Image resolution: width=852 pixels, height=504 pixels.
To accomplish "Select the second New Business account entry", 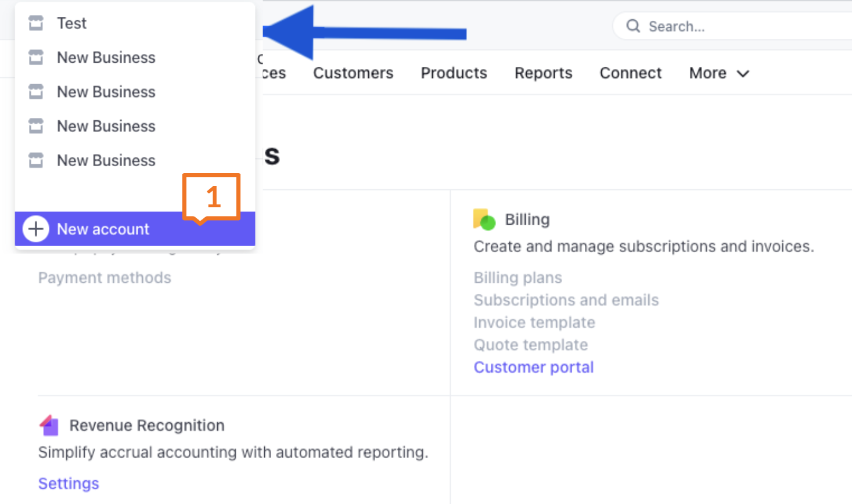I will pos(106,92).
